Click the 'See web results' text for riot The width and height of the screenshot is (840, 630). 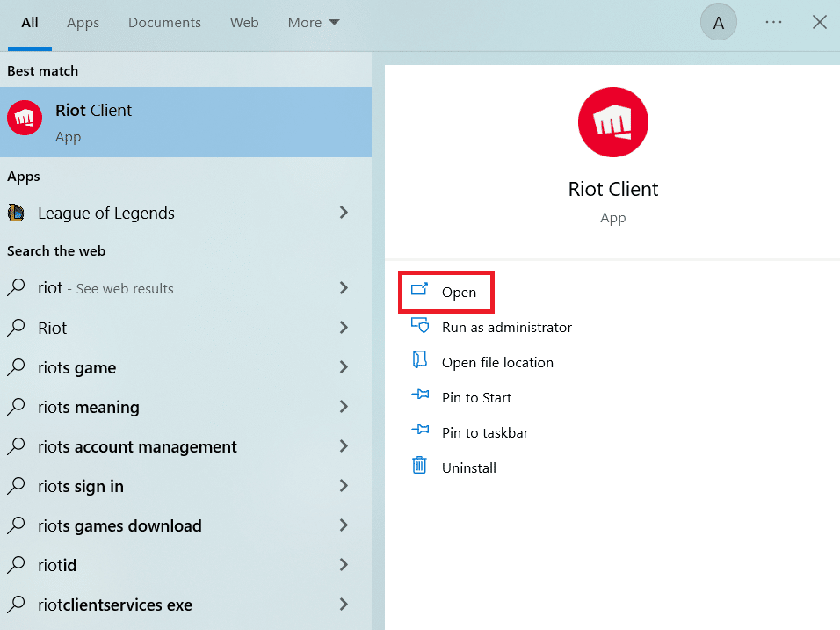pyautogui.click(x=125, y=289)
